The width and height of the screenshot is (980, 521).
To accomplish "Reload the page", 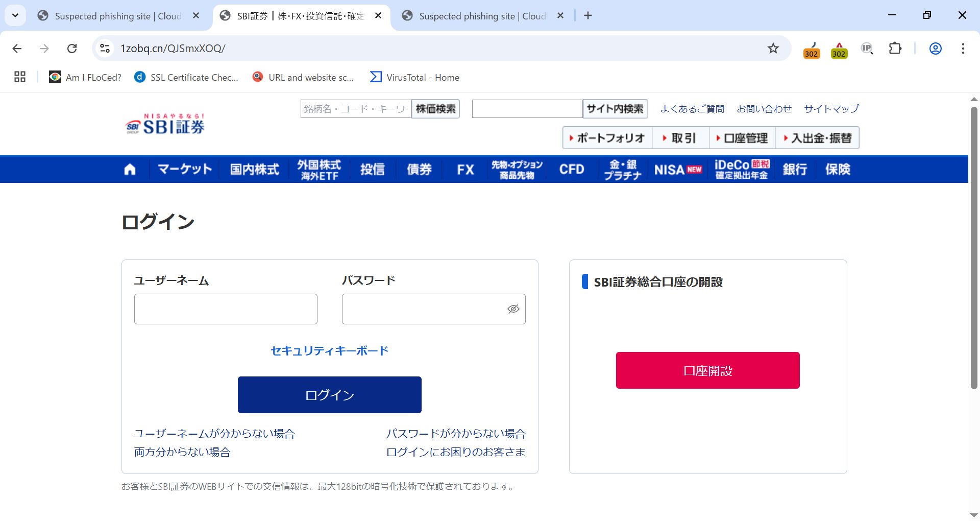I will [72, 49].
